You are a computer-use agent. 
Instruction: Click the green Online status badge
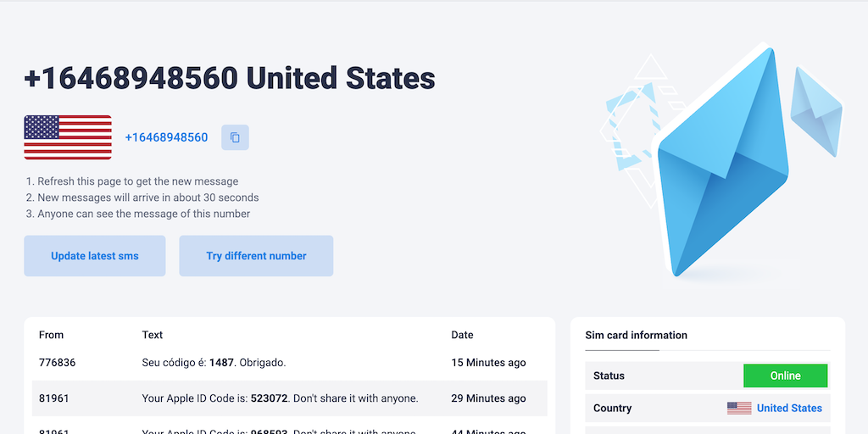click(x=785, y=376)
